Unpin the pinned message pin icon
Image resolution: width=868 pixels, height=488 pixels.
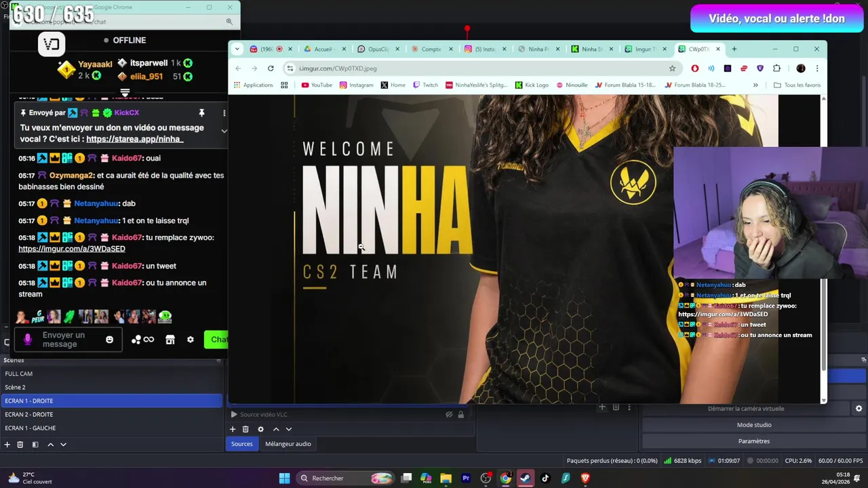coord(201,113)
